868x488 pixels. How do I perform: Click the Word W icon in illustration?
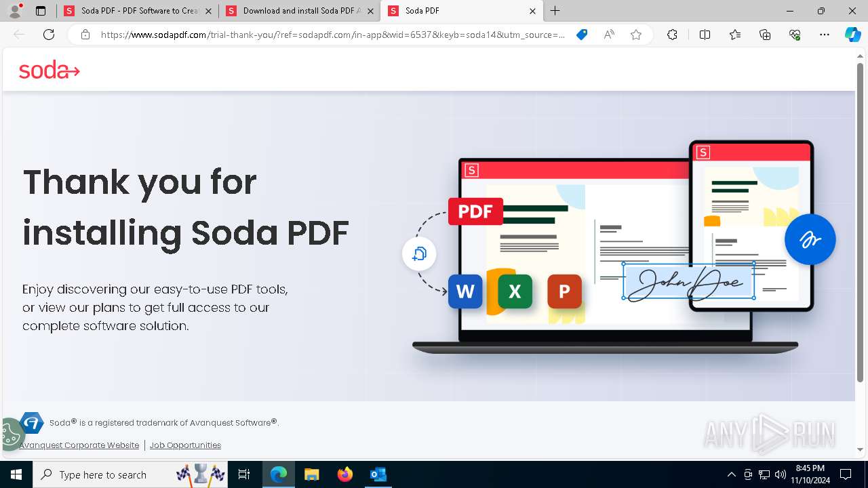pyautogui.click(x=465, y=291)
